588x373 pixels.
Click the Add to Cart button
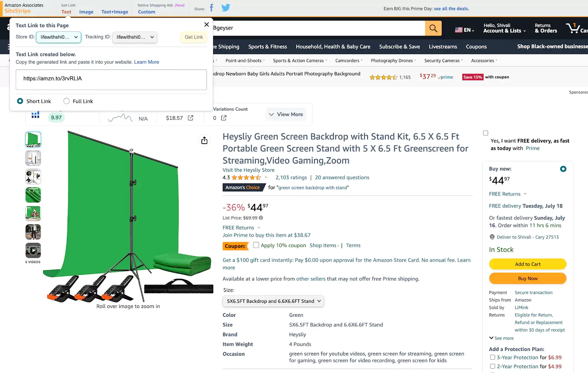(x=528, y=264)
